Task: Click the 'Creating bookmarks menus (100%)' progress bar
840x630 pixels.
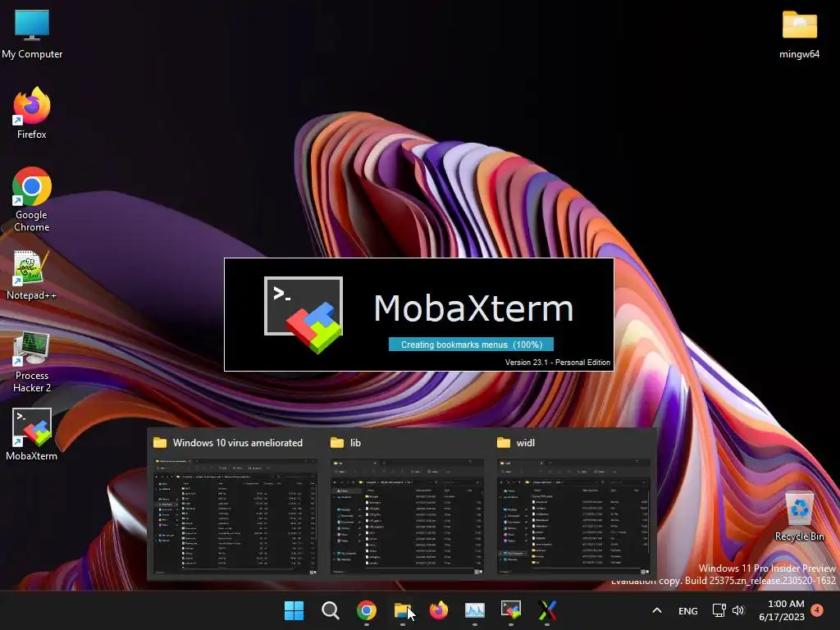Action: click(471, 345)
